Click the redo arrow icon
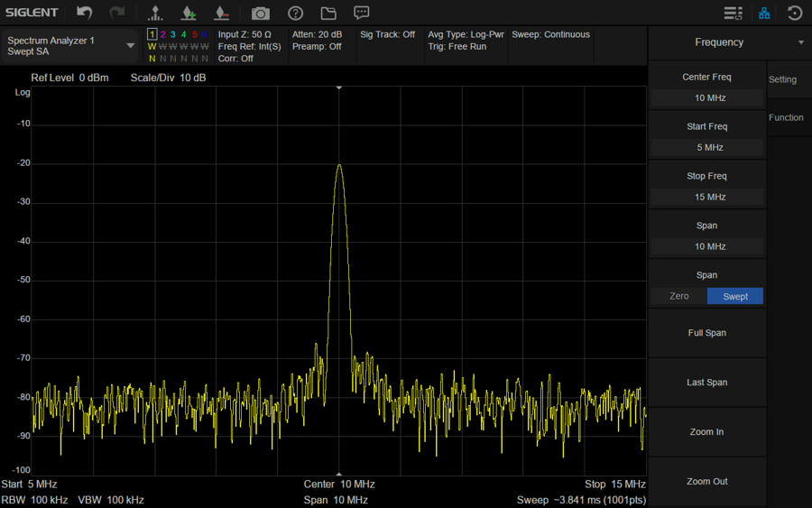 117,13
